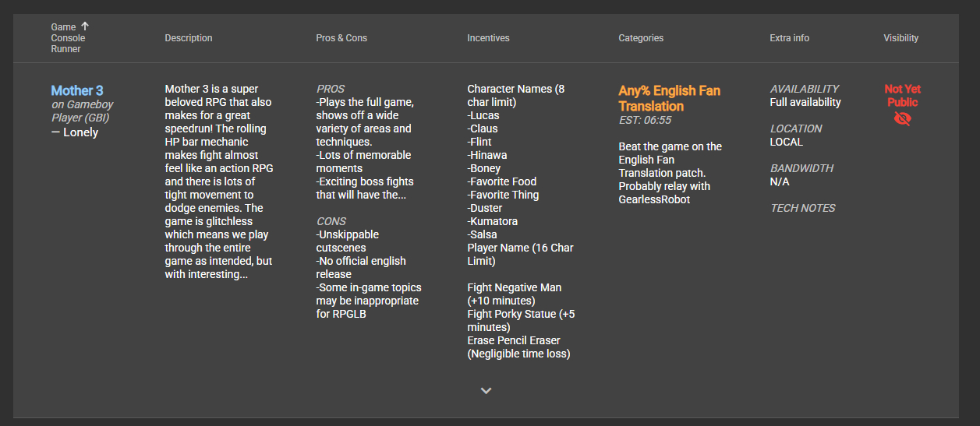Click the EST: 06:55 estimate text
Screen dimensions: 980x426
[x=645, y=120]
